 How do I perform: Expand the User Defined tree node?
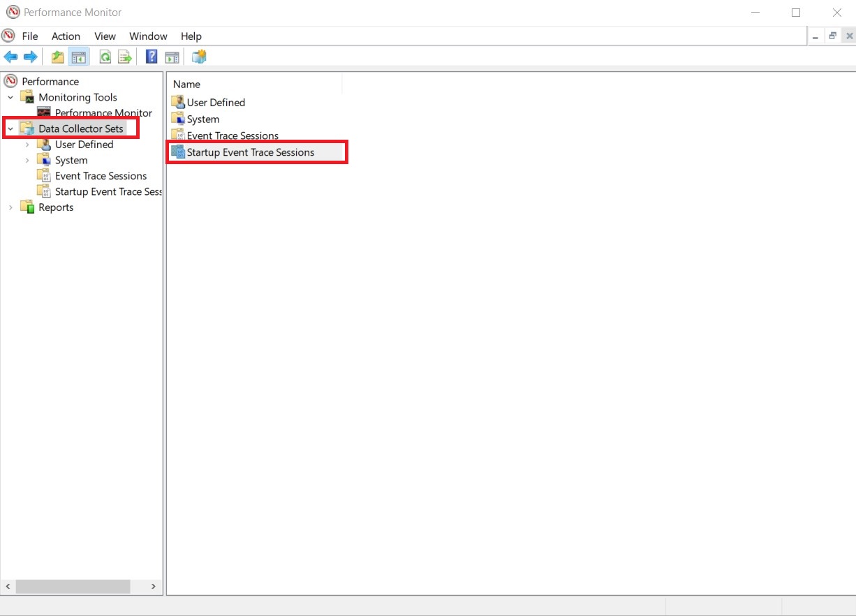pyautogui.click(x=27, y=145)
